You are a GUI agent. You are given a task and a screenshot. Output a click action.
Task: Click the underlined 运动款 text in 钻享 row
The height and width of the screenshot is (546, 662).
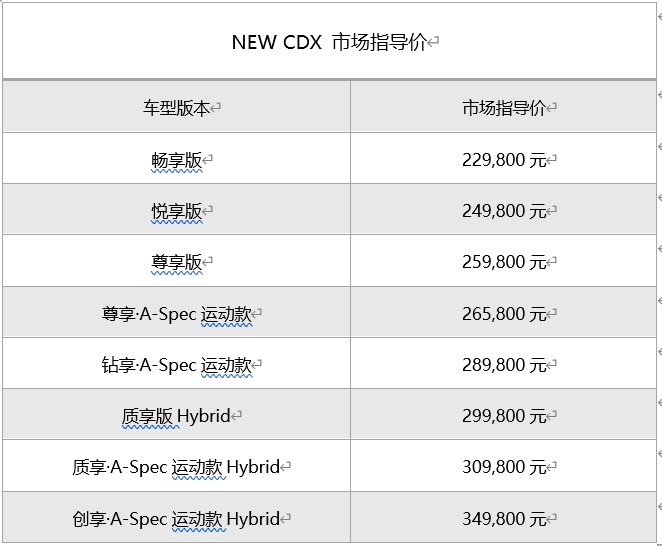(226, 365)
